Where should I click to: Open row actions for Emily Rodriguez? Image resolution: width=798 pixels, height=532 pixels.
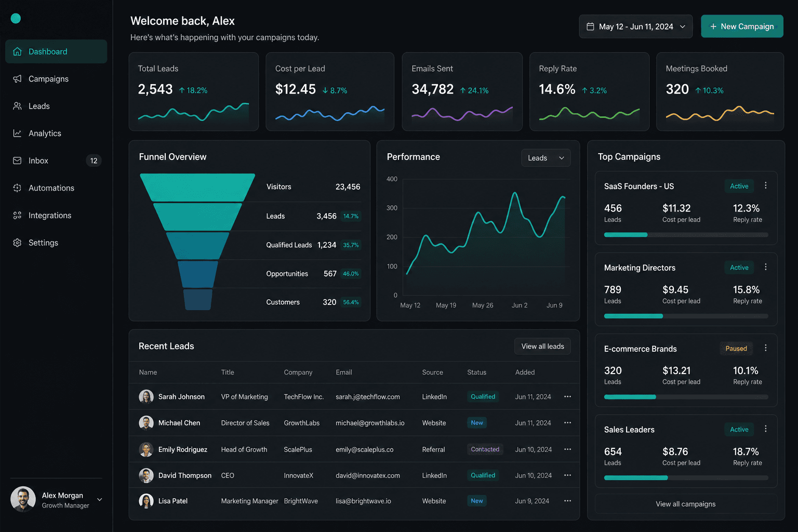click(x=567, y=449)
